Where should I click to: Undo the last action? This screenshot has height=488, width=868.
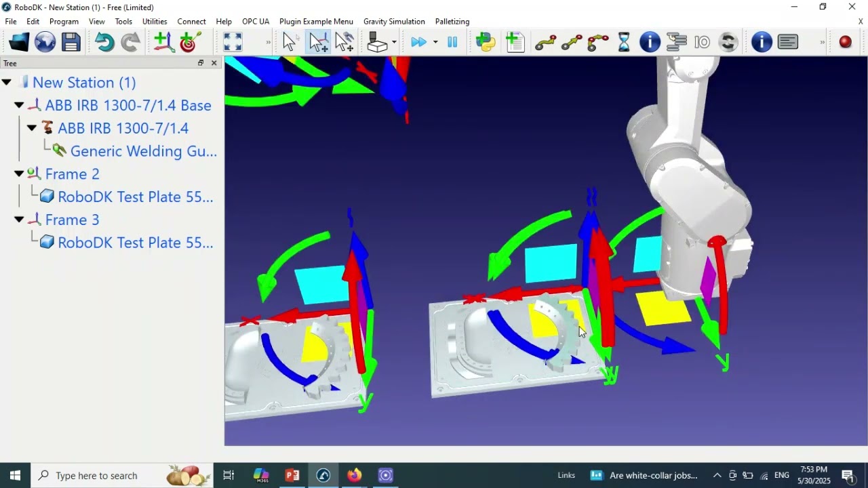[104, 43]
